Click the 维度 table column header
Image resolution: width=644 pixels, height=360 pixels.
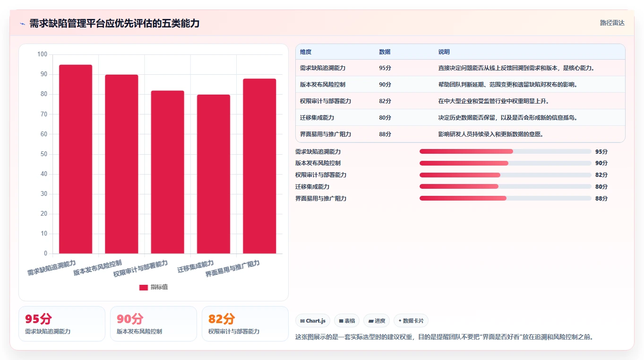tap(306, 52)
